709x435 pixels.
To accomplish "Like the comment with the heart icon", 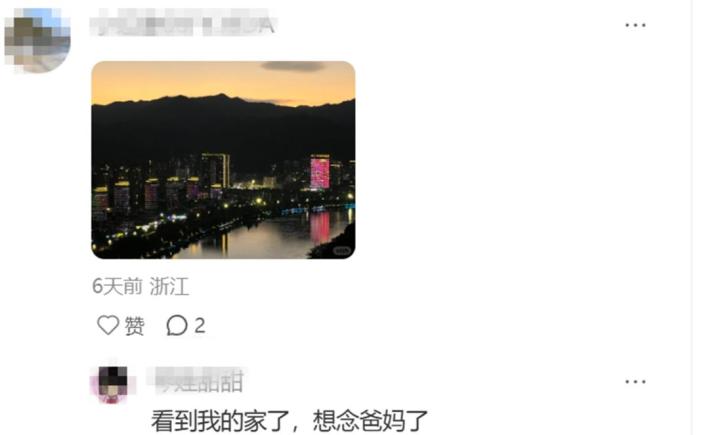I will [108, 325].
